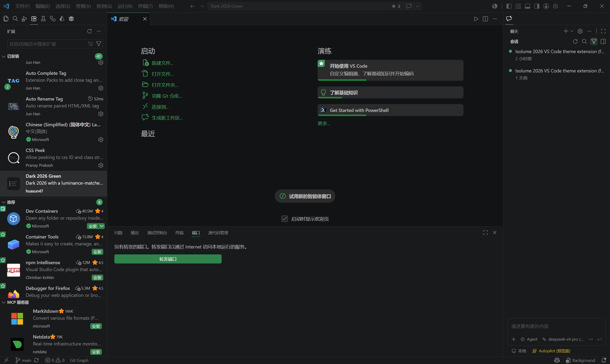This screenshot has width=610, height=364.
Task: Install the Container Tools extension
Action: click(x=97, y=252)
